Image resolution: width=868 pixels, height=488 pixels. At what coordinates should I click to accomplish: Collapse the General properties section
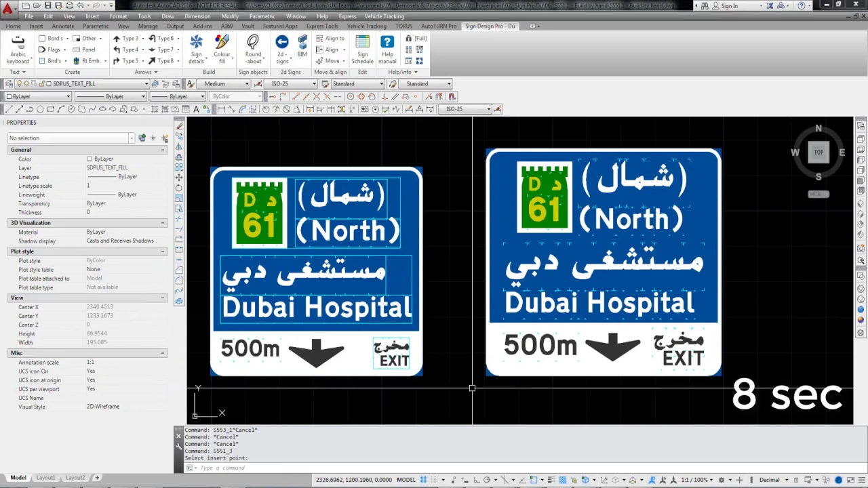click(163, 150)
